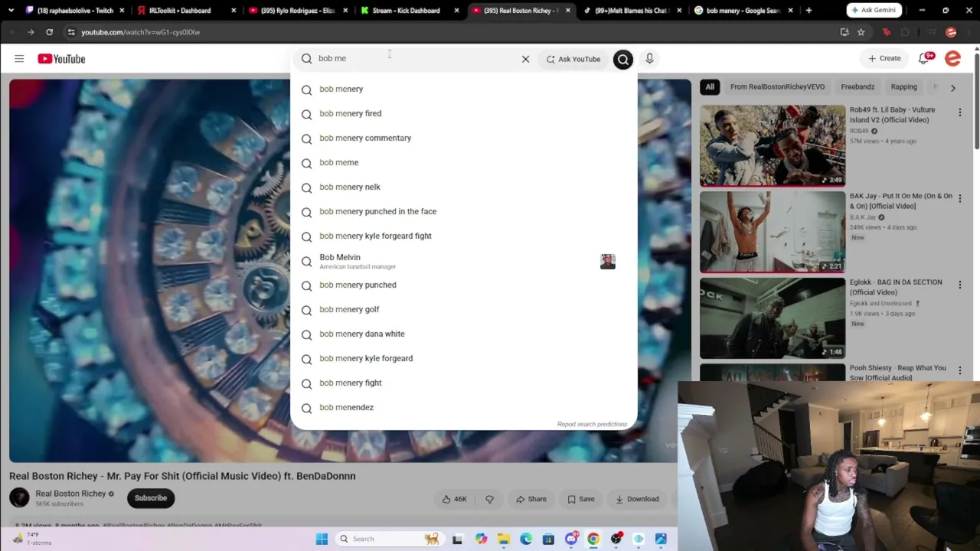Pick the suggestion "bob menery nelk"

pyautogui.click(x=463, y=187)
